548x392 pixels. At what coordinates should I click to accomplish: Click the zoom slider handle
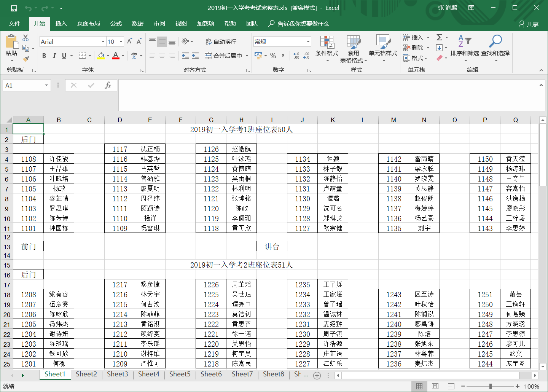coord(490,386)
